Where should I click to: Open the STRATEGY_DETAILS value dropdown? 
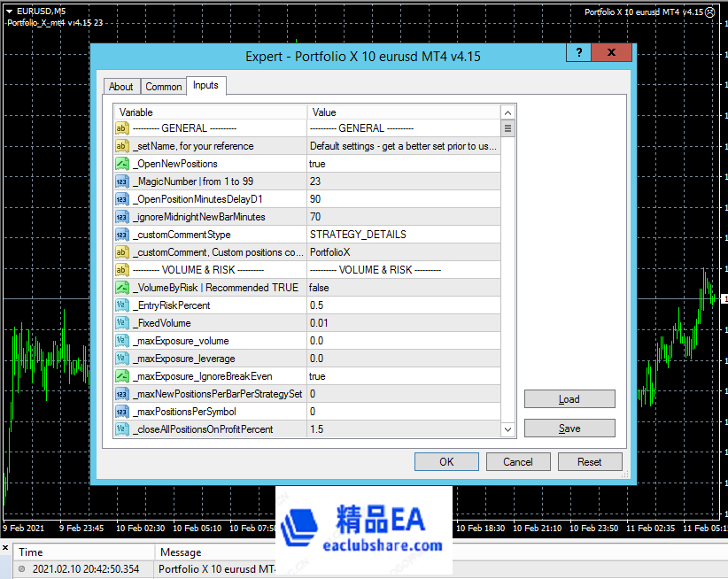(403, 235)
